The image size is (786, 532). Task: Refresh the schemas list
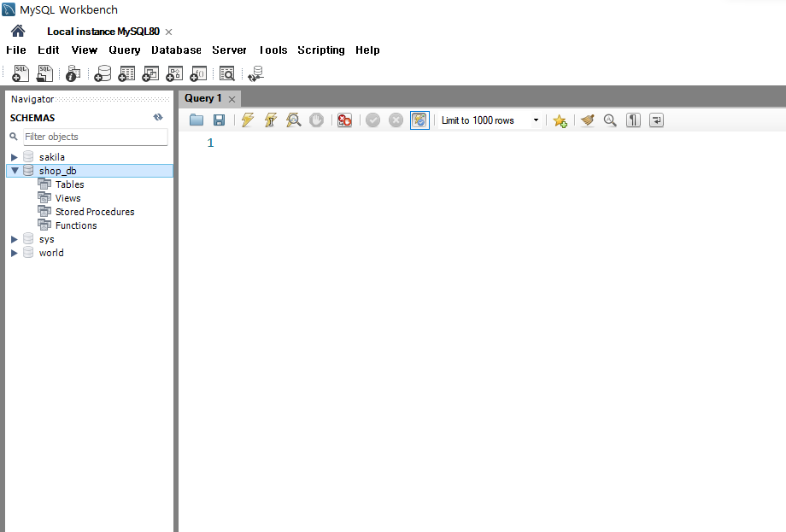pyautogui.click(x=158, y=117)
